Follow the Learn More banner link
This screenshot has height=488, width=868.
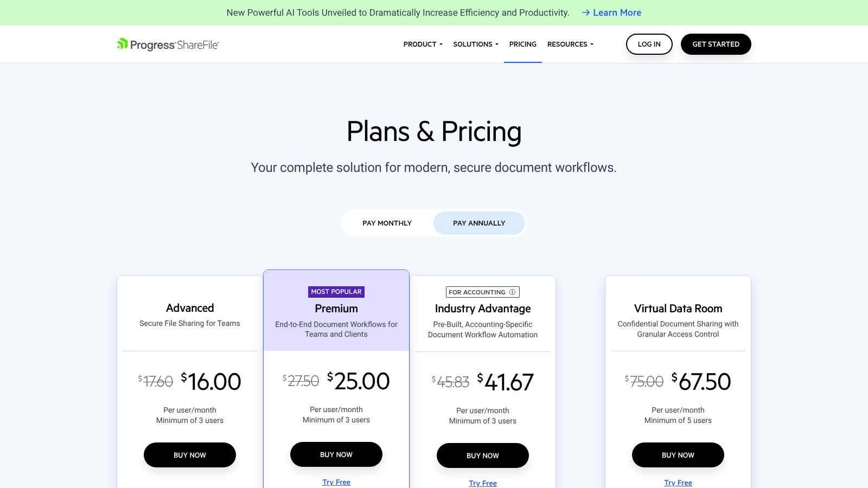617,12
